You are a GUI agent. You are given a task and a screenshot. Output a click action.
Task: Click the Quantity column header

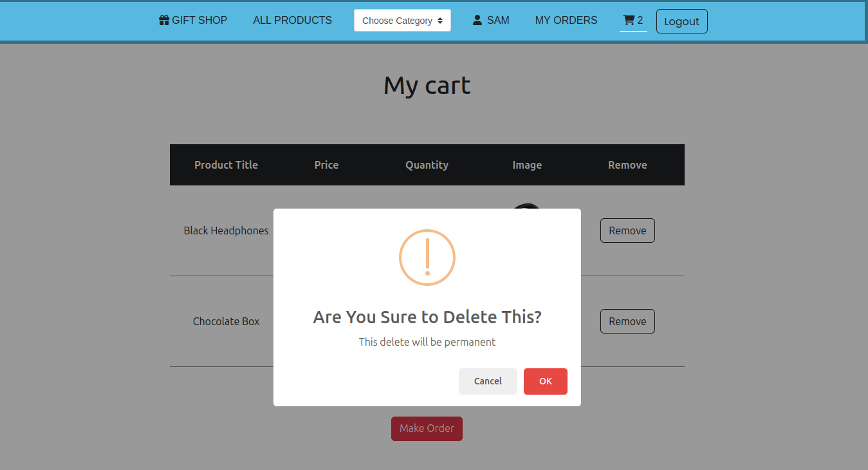pyautogui.click(x=427, y=165)
